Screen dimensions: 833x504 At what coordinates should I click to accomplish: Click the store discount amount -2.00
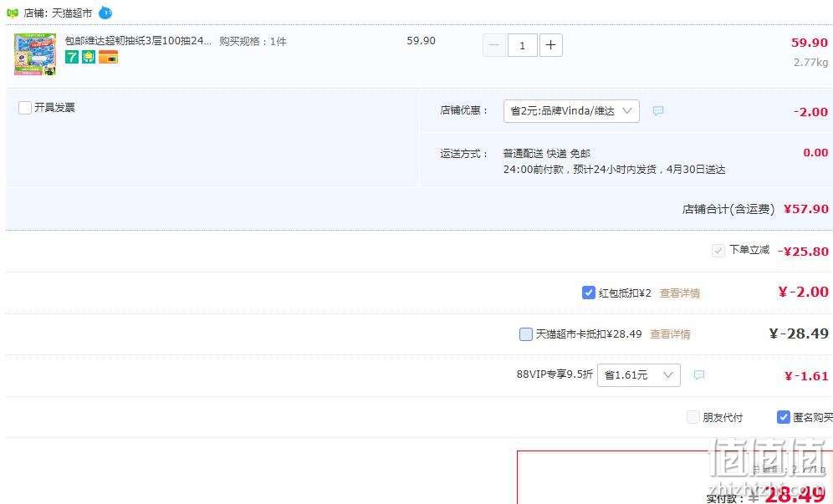(x=810, y=112)
